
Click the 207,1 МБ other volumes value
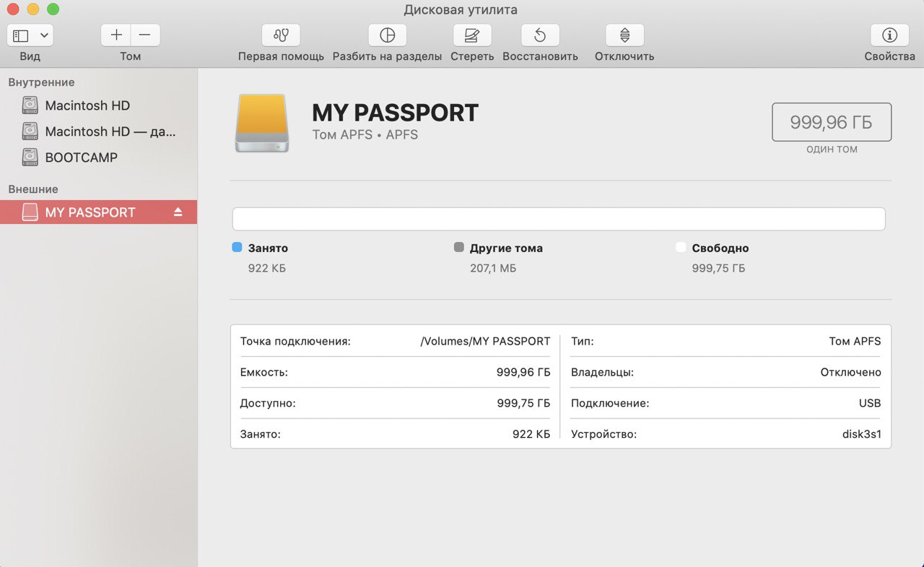click(x=493, y=268)
